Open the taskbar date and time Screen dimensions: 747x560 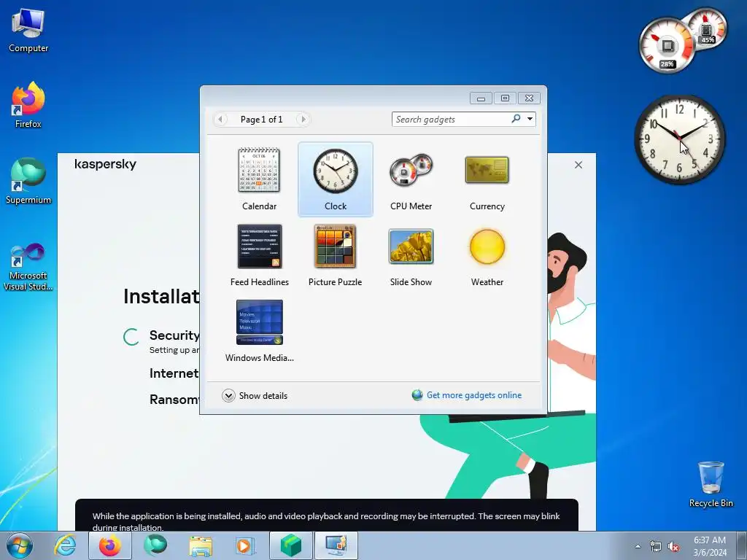click(710, 546)
